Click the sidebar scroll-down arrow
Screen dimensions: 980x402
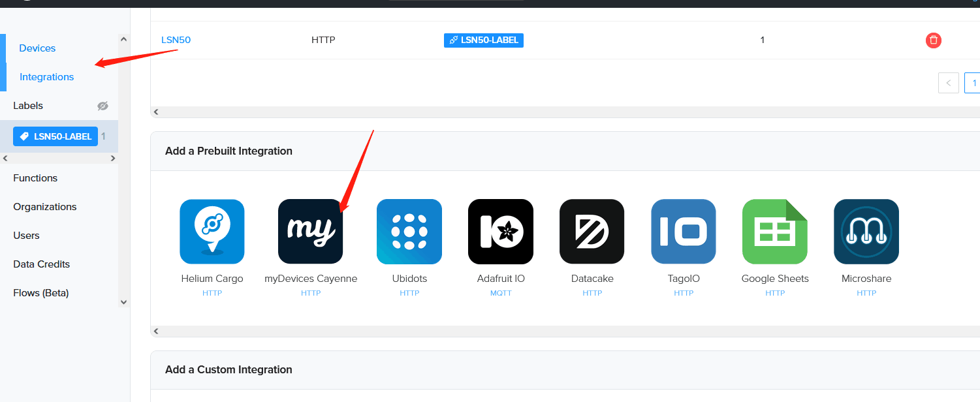tap(124, 302)
